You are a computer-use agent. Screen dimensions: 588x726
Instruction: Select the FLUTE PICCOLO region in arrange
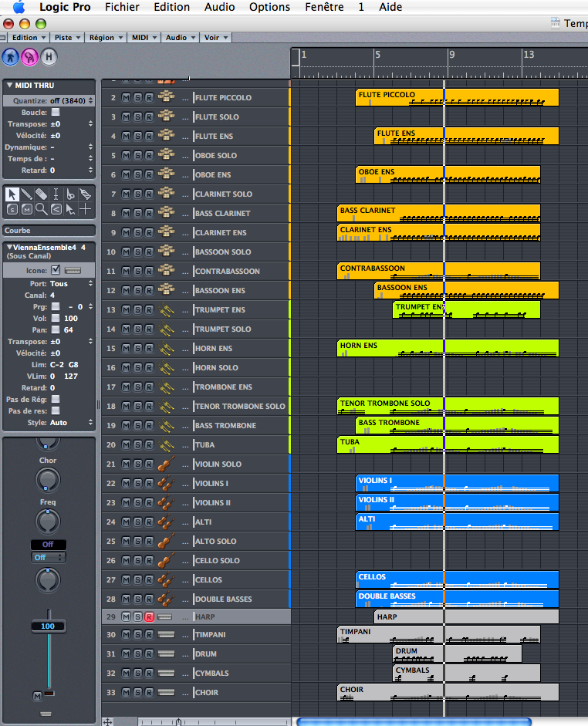point(457,97)
